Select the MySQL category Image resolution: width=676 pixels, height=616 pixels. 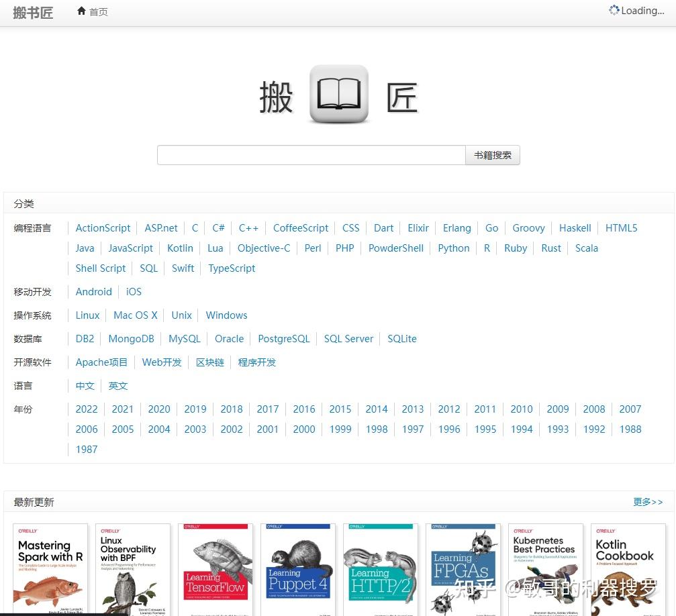pos(185,339)
